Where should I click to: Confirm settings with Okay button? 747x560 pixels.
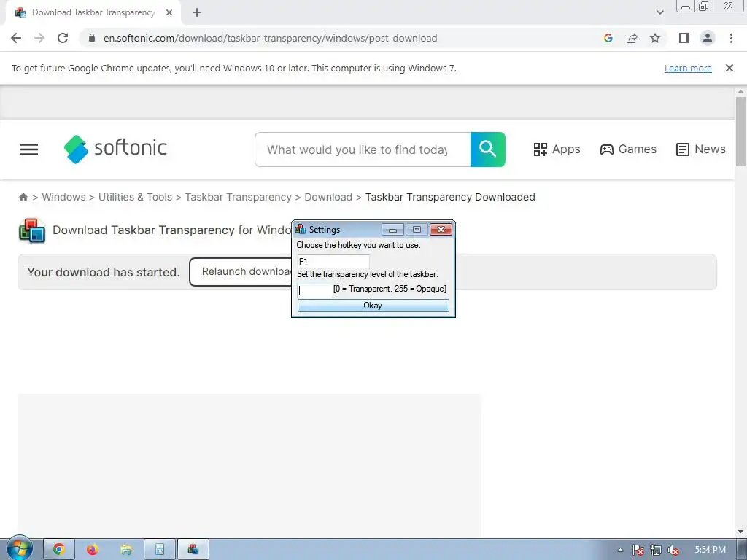coord(373,306)
